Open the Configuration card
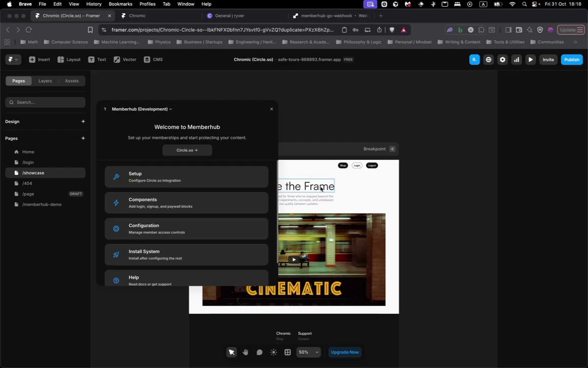 pyautogui.click(x=186, y=228)
